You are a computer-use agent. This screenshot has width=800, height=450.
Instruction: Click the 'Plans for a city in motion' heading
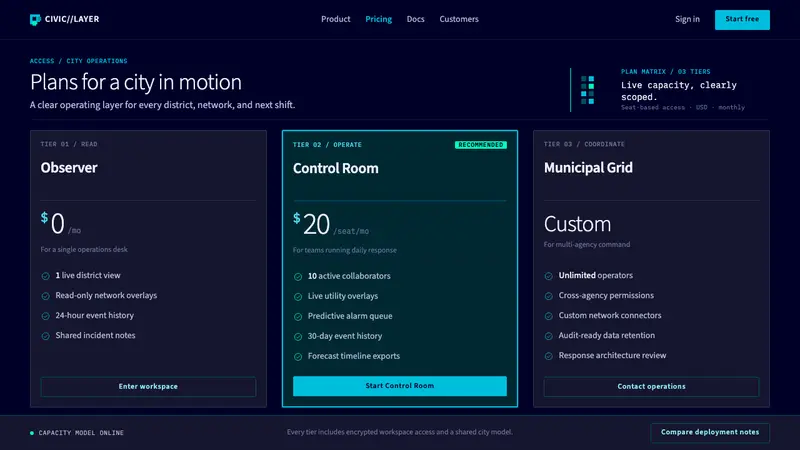[136, 82]
